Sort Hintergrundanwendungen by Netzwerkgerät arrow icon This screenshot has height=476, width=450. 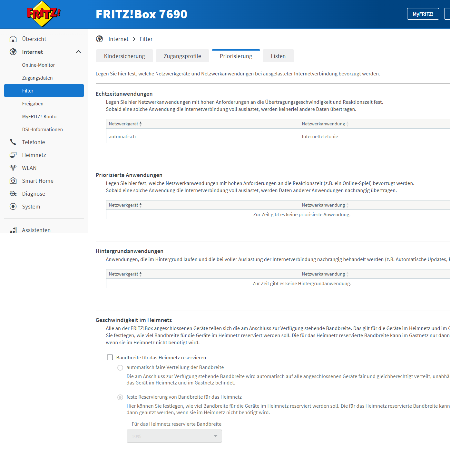pyautogui.click(x=141, y=274)
